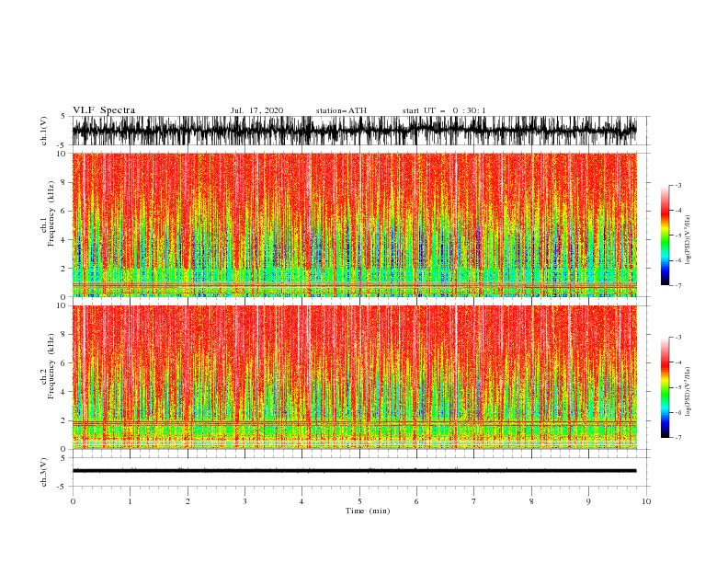Click the "-7" label on ch.2 color scale
This screenshot has width=728, height=563.
[677, 438]
